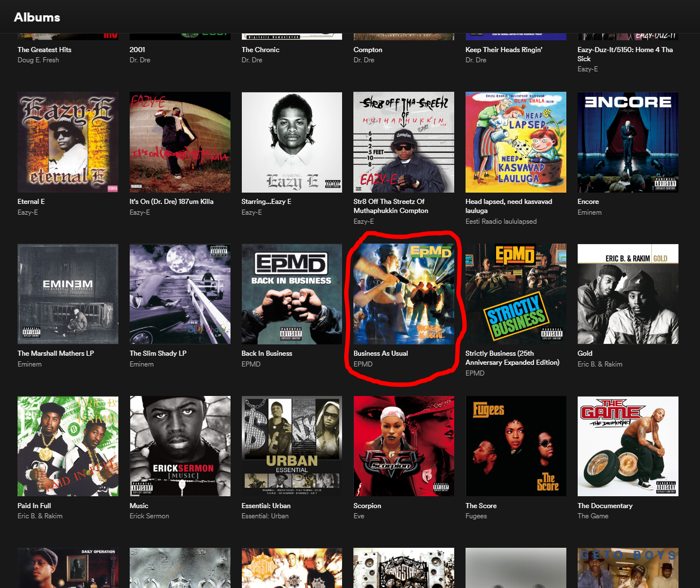Open The Documentary by The Game

coord(628,446)
